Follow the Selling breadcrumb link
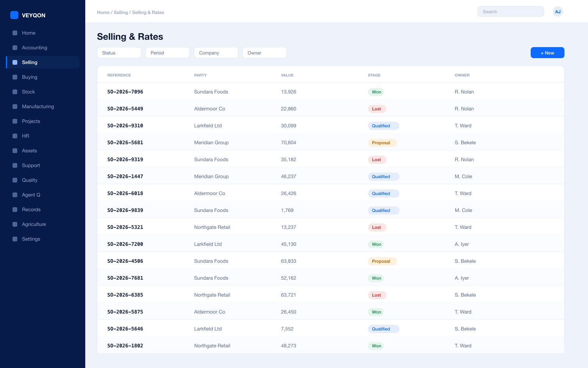588x368 pixels. tap(121, 12)
